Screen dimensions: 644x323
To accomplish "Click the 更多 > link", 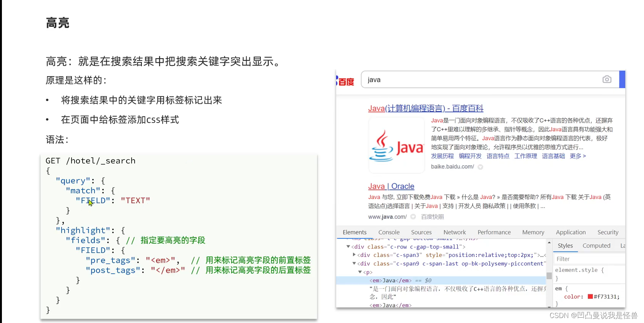I will [577, 156].
